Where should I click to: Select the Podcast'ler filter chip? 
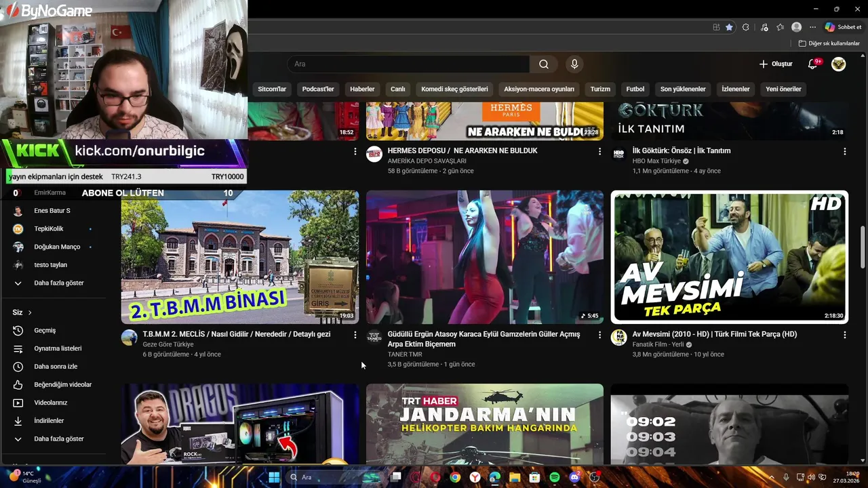pos(318,89)
